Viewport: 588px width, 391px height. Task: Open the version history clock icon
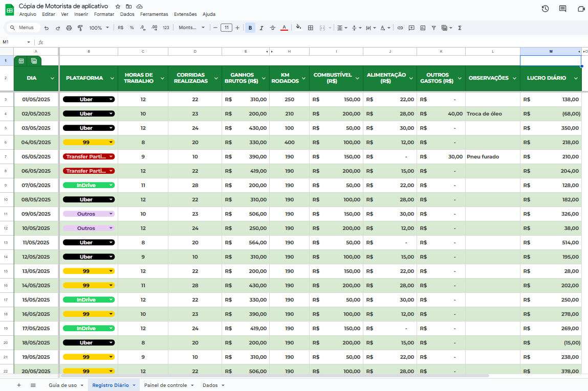(545, 9)
